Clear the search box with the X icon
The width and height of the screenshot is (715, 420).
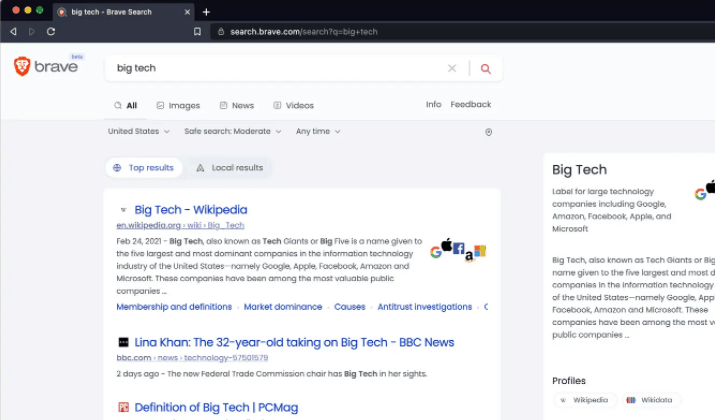[x=452, y=68]
